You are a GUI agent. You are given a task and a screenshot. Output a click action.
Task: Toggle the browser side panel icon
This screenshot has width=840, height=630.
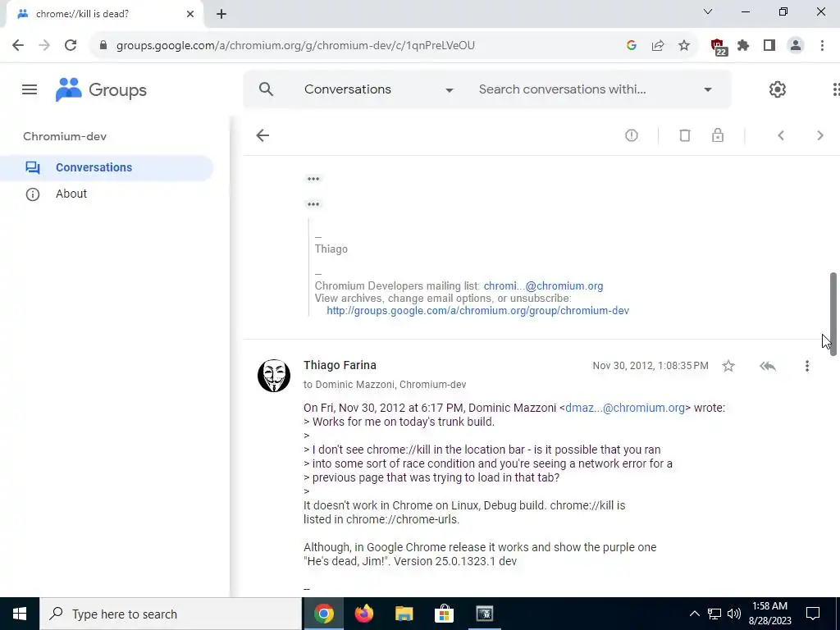click(769, 46)
